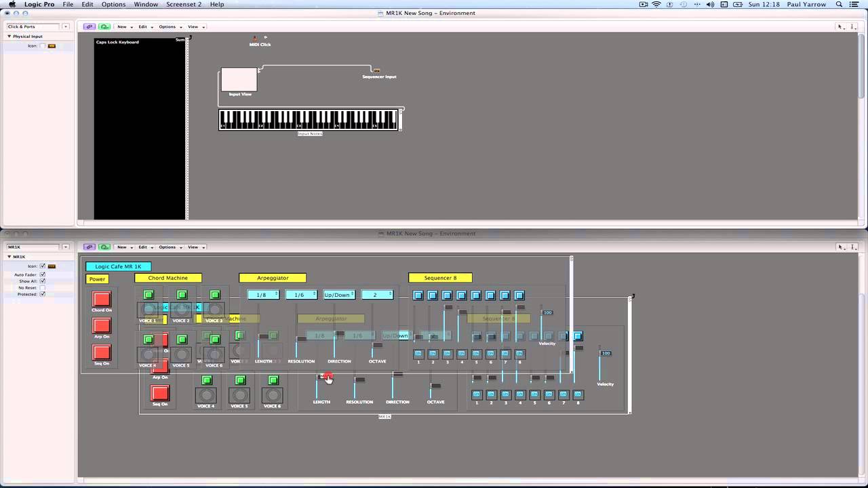Open View menu in Click & Ports window toolbar
This screenshot has width=868, height=488.
tap(196, 26)
